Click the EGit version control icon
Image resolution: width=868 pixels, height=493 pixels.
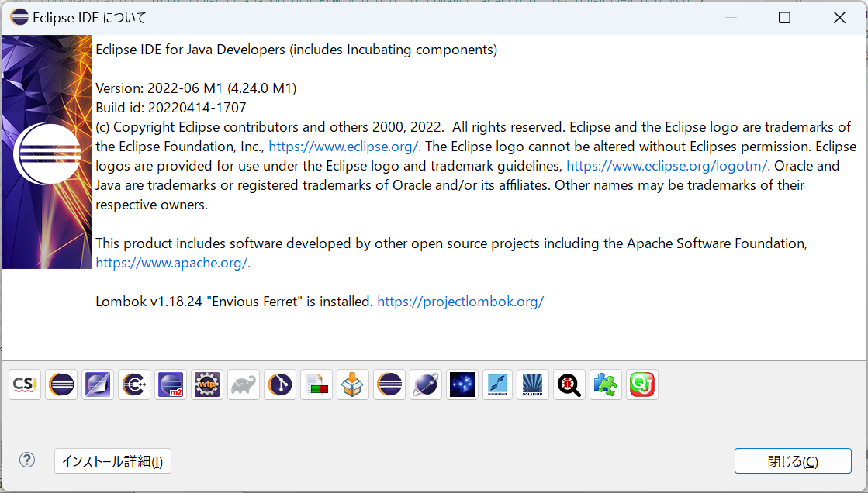(x=279, y=384)
